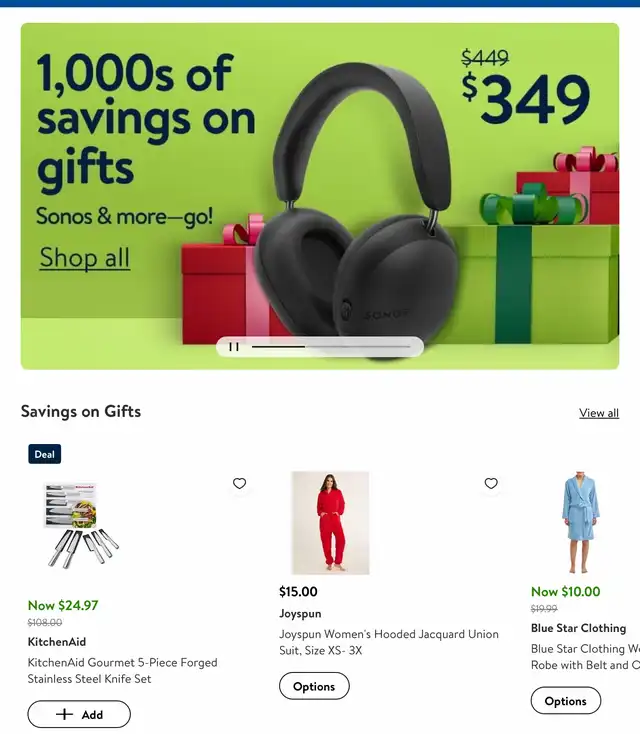Click the $349 sale price on banner
Screen dimensions: 640x734
click(525, 100)
